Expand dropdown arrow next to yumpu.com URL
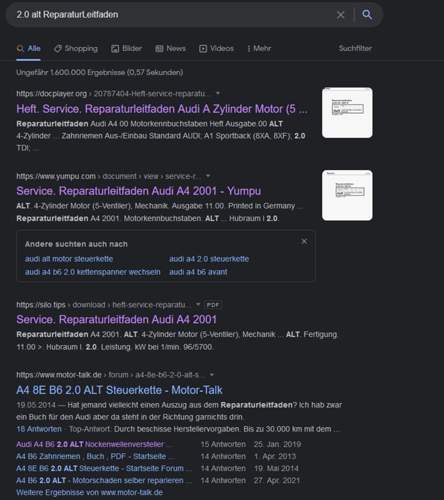The image size is (444, 500). pyautogui.click(x=208, y=176)
